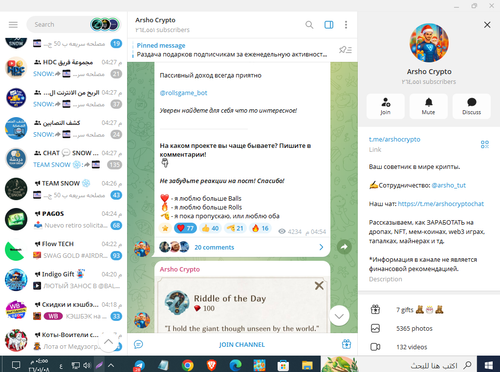The image size is (500, 372).
Task: Add star reaction to the post
Action: tap(165, 228)
